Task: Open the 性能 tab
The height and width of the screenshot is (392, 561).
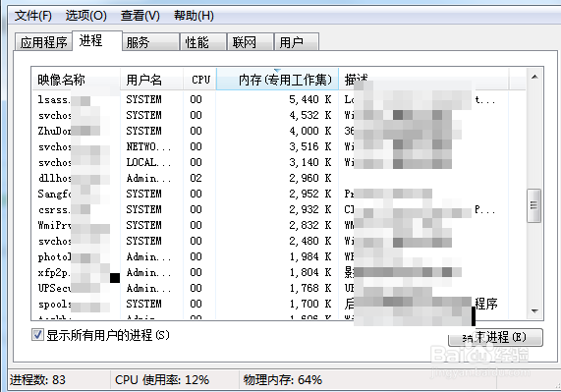Action: pos(202,42)
